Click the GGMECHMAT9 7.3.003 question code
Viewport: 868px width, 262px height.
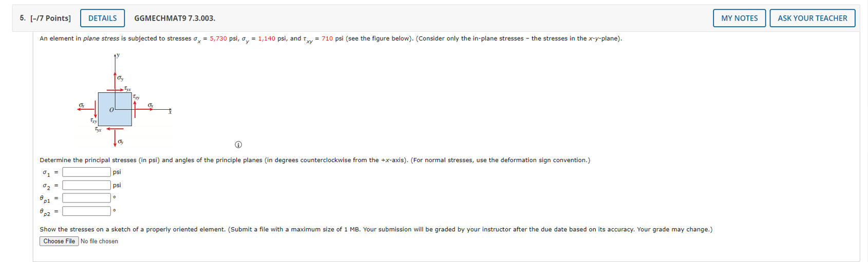(x=175, y=18)
